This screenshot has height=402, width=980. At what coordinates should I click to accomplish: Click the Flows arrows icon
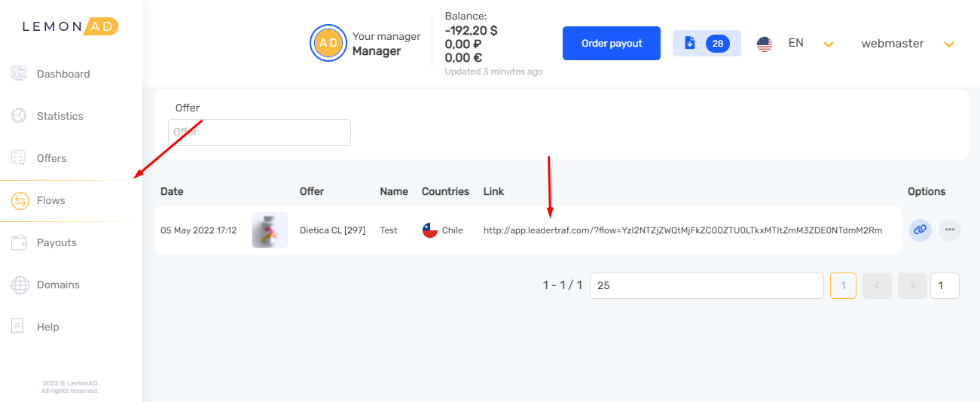tap(19, 200)
